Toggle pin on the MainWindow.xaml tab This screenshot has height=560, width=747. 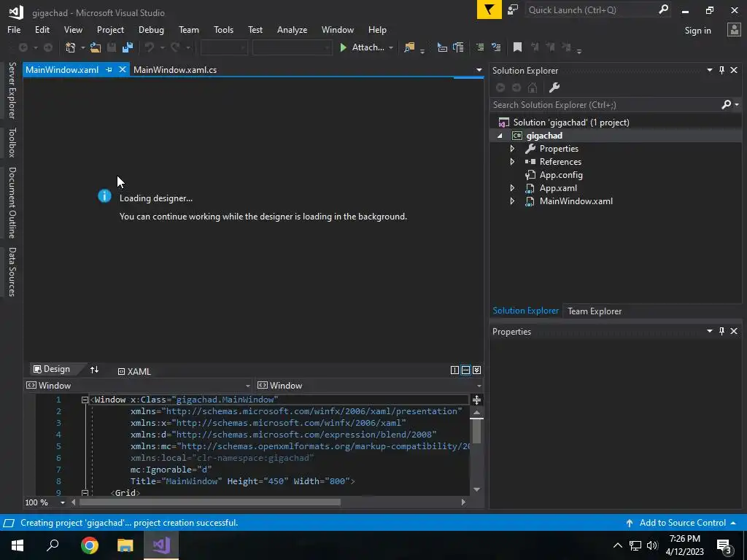(x=109, y=69)
